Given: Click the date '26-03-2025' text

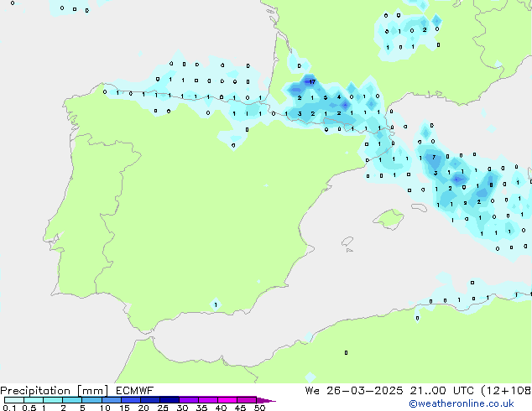Looking at the screenshot, I should coord(365,390).
